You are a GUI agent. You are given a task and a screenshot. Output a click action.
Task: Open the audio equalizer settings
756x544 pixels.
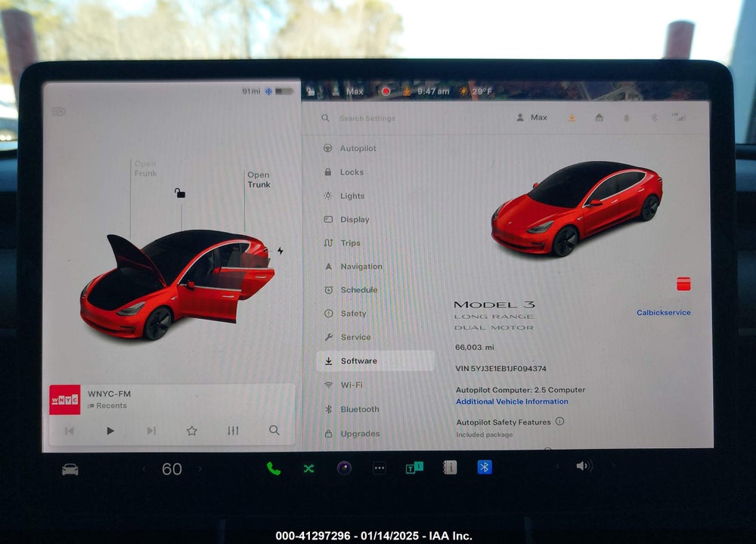(233, 430)
